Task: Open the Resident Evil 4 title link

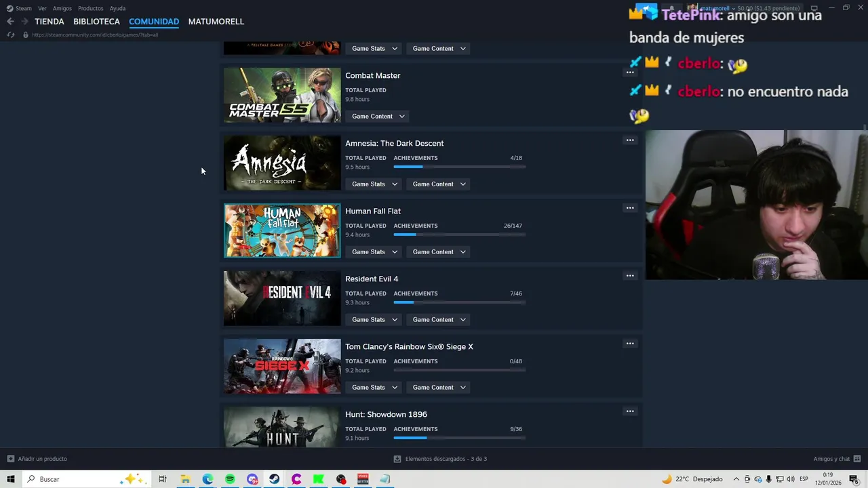Action: tap(371, 279)
